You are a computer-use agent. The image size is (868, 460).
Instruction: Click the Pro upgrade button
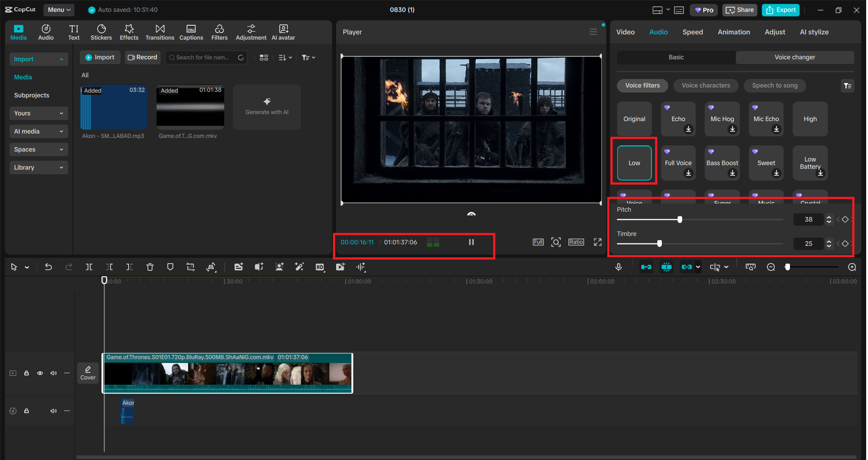[704, 10]
